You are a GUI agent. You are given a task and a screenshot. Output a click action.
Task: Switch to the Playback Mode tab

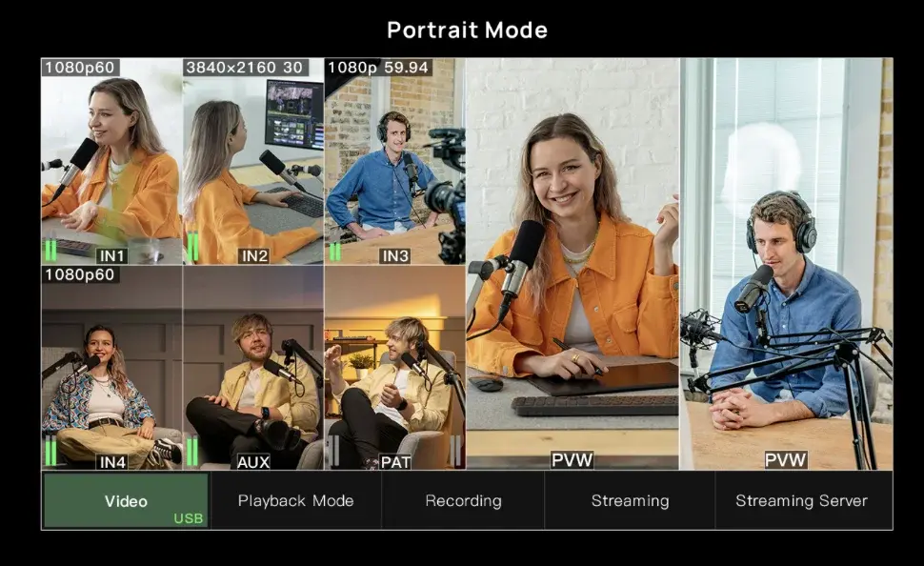pyautogui.click(x=295, y=500)
